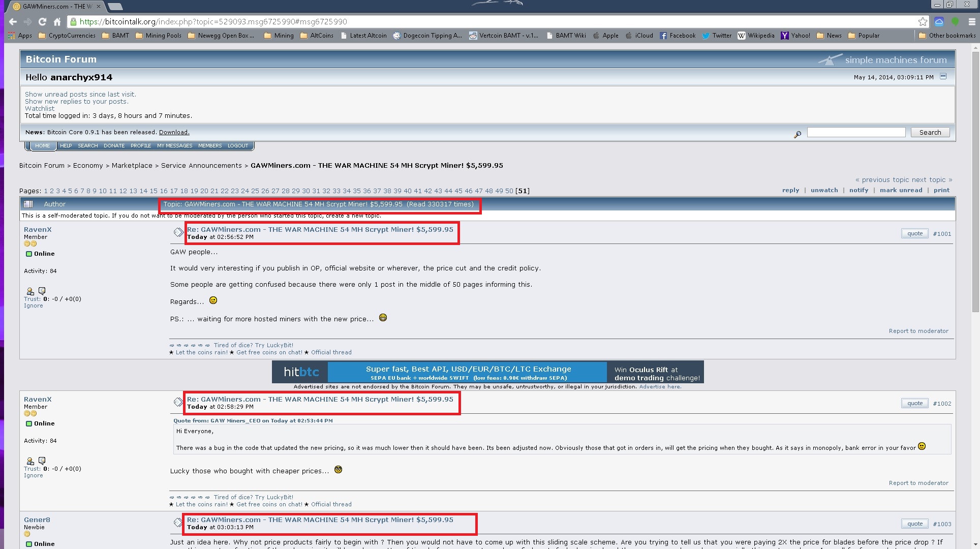
Task: Click Ignore under RavenX in post #1002
Action: click(34, 476)
